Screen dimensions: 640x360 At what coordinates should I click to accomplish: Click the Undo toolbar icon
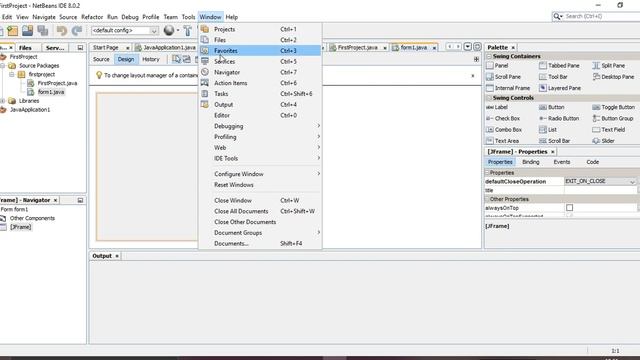coord(62,31)
